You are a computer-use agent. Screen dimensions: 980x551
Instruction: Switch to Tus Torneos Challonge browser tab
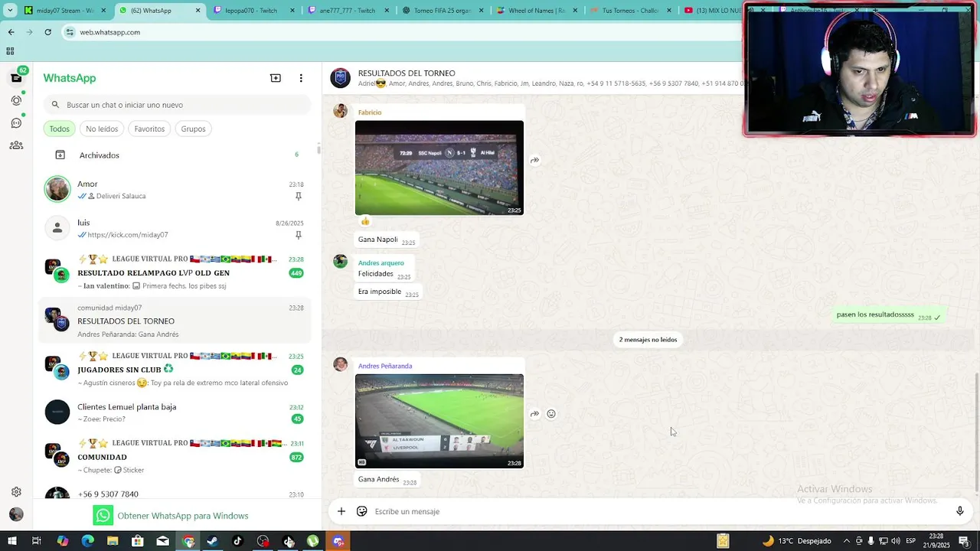tap(630, 11)
